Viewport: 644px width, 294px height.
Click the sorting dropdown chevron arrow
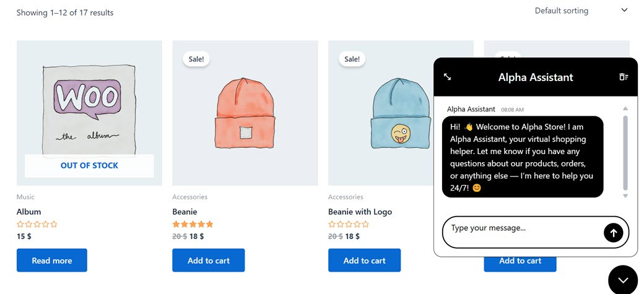(624, 11)
